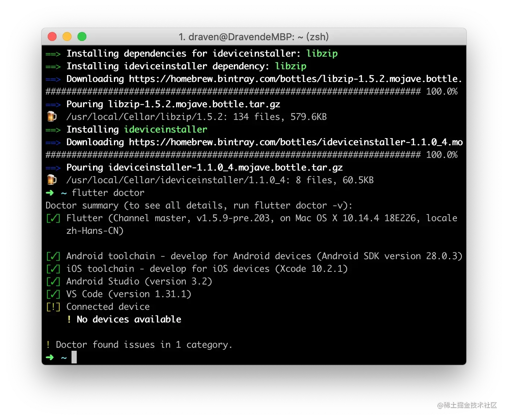The width and height of the screenshot is (508, 420).
Task: Click the terminal cursor block at prompt
Action: click(74, 357)
